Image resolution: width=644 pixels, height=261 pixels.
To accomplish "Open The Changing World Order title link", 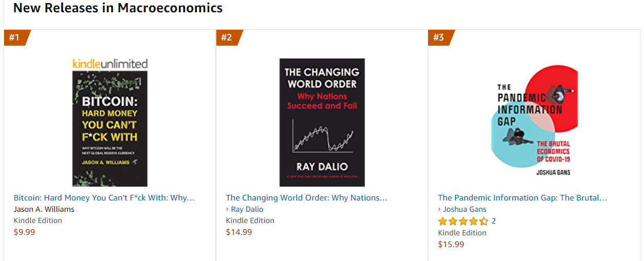I will (307, 198).
